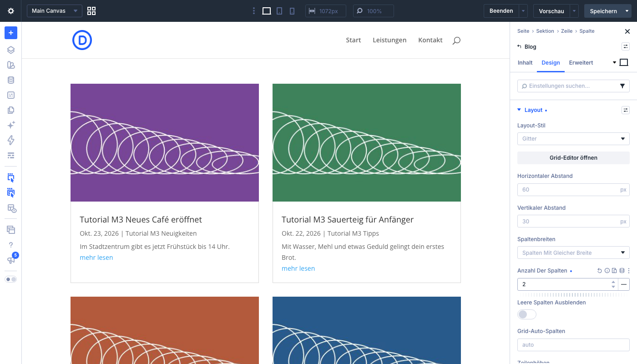The image size is (637, 364).
Task: Expand the Beenden dropdown arrow
Action: click(x=523, y=11)
